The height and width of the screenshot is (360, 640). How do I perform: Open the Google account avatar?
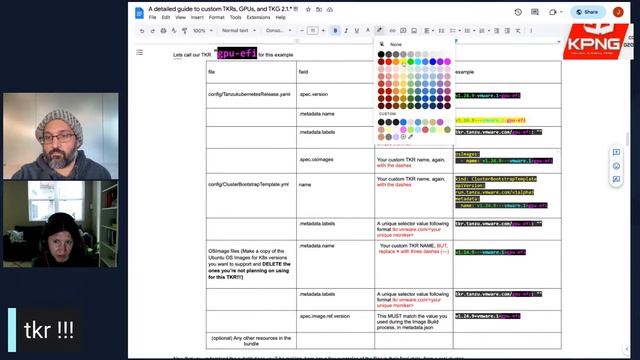618,12
